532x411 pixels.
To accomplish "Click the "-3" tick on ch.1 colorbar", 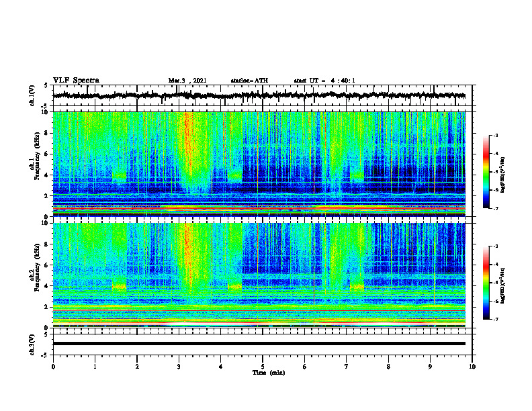I will click(x=496, y=135).
